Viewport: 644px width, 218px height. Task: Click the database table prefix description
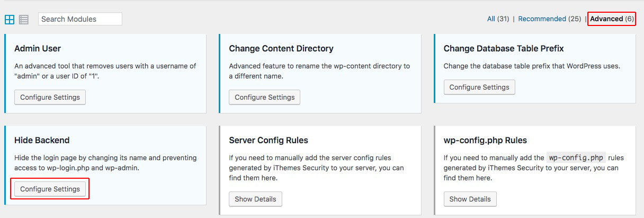[x=532, y=66]
